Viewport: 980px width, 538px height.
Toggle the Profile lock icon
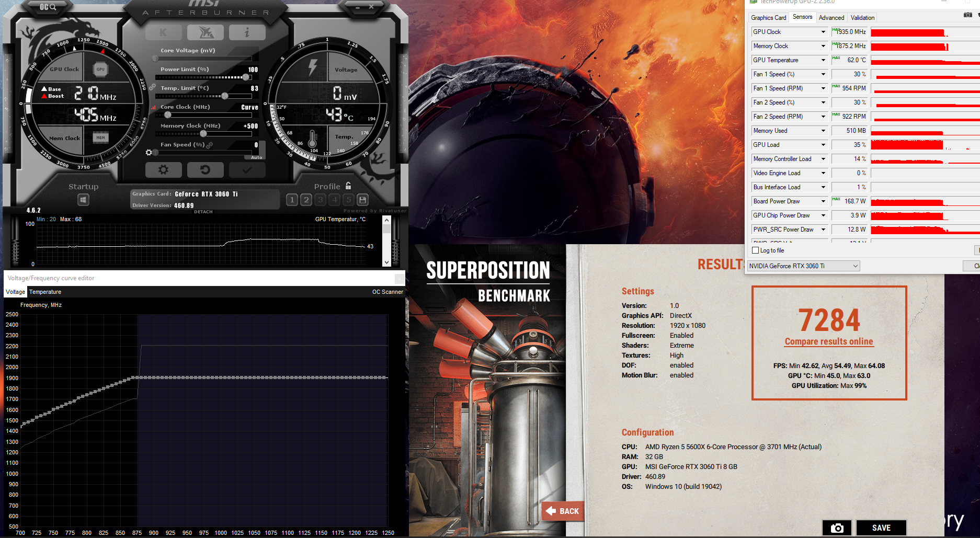pos(348,186)
